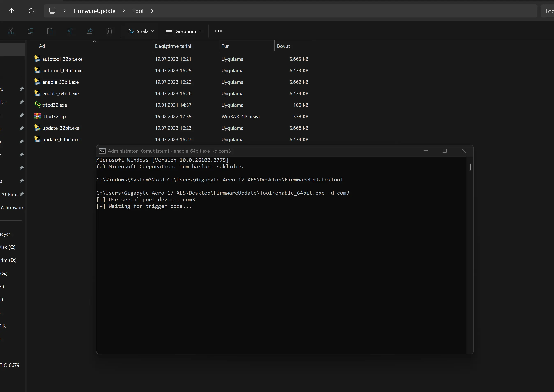Click the Command Prompt title bar text
Viewport: 554px width, 392px height.
pyautogui.click(x=169, y=151)
